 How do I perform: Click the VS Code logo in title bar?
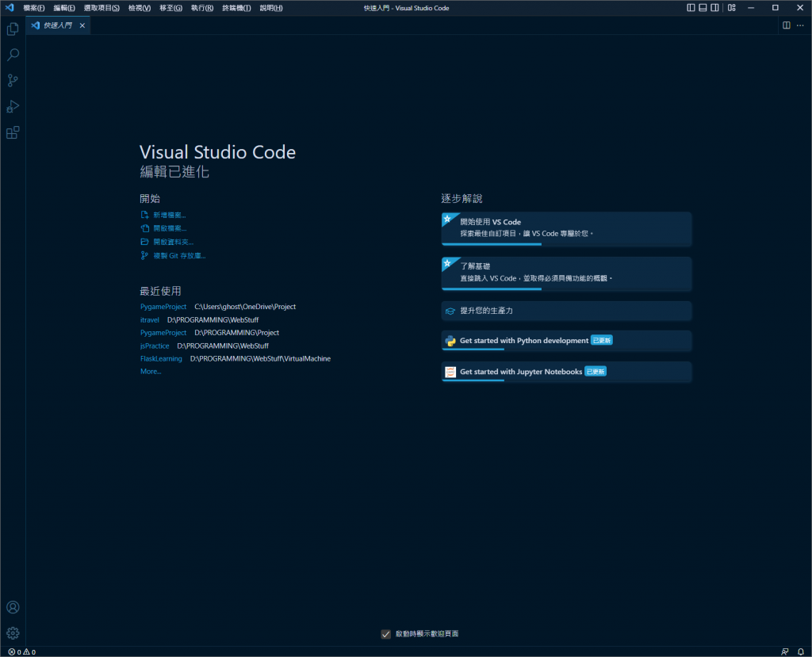(10, 8)
